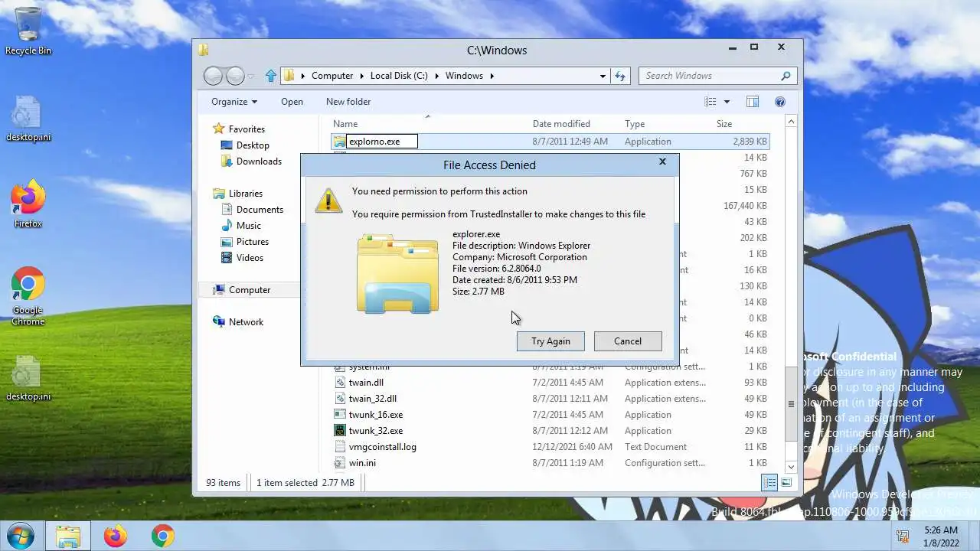Click the Back navigation button
Viewport: 980px width, 551px height.
(214, 76)
